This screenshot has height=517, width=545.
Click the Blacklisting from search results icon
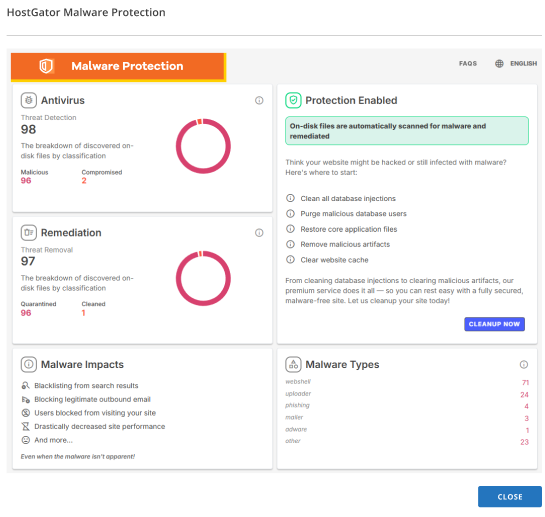[x=26, y=386]
